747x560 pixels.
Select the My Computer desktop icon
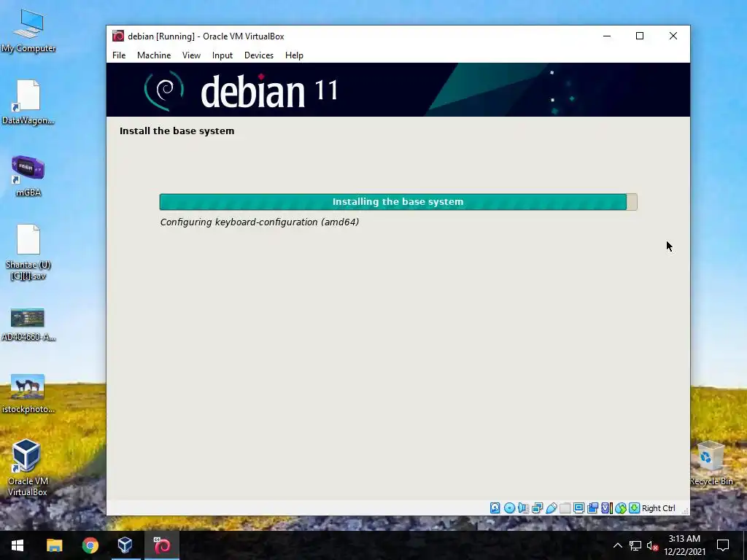coord(28,31)
